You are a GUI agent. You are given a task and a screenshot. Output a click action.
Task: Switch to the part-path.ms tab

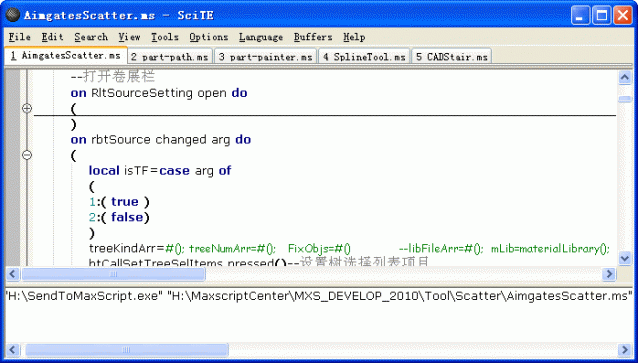click(x=170, y=57)
